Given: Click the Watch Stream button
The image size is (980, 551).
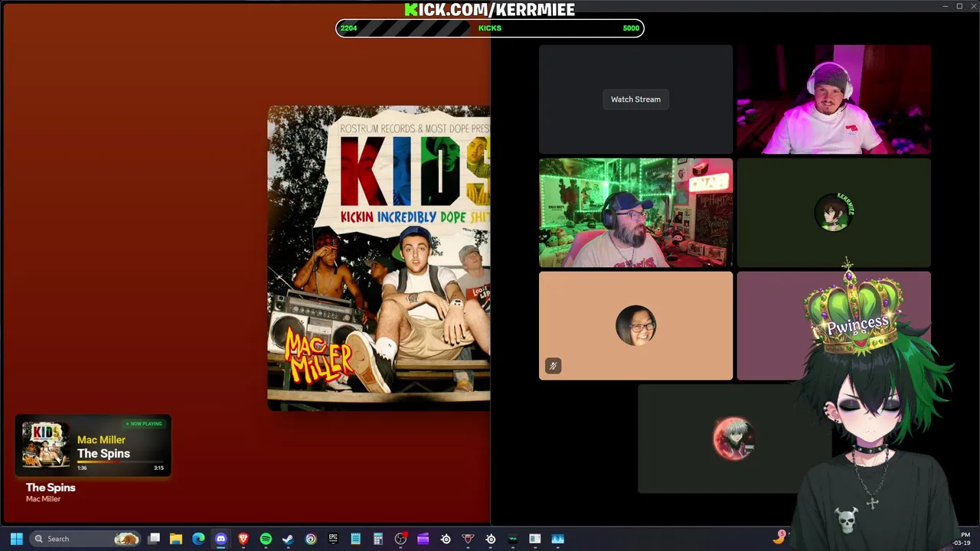Looking at the screenshot, I should (635, 99).
